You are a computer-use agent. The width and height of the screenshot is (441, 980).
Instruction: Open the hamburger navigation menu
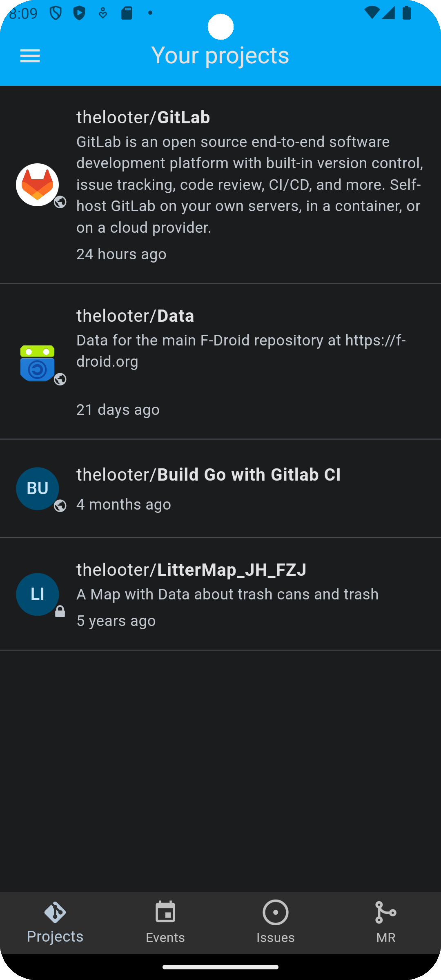click(x=30, y=56)
